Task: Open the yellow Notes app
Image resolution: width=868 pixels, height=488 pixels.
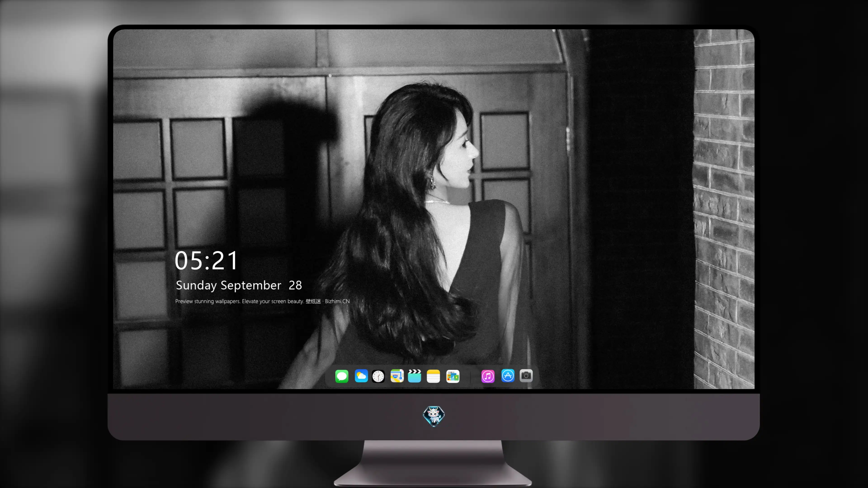Action: click(433, 376)
